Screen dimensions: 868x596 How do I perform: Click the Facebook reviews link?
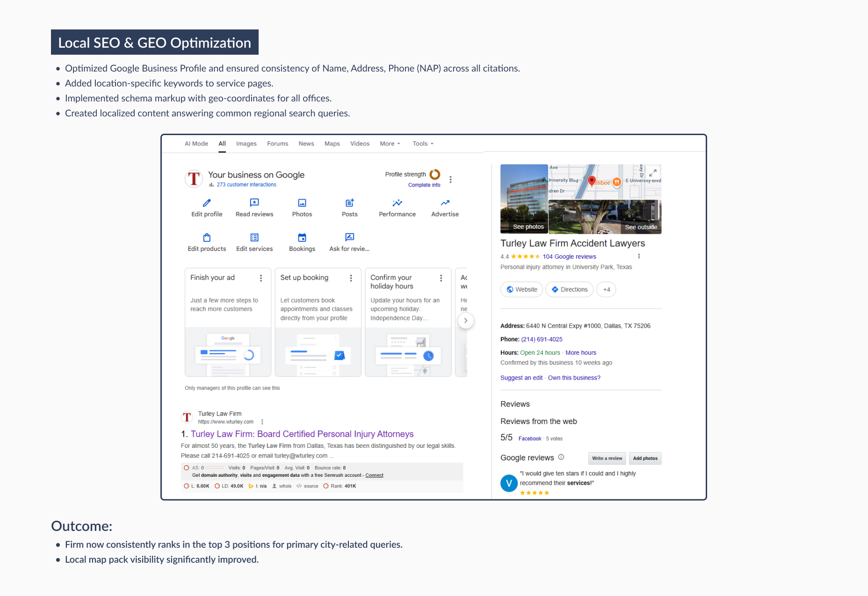click(x=530, y=438)
